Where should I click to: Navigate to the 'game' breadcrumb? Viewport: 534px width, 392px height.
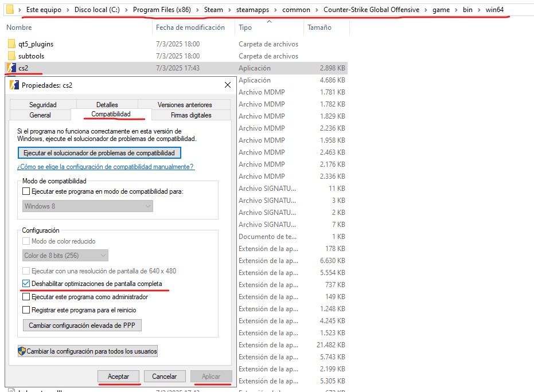click(x=441, y=10)
